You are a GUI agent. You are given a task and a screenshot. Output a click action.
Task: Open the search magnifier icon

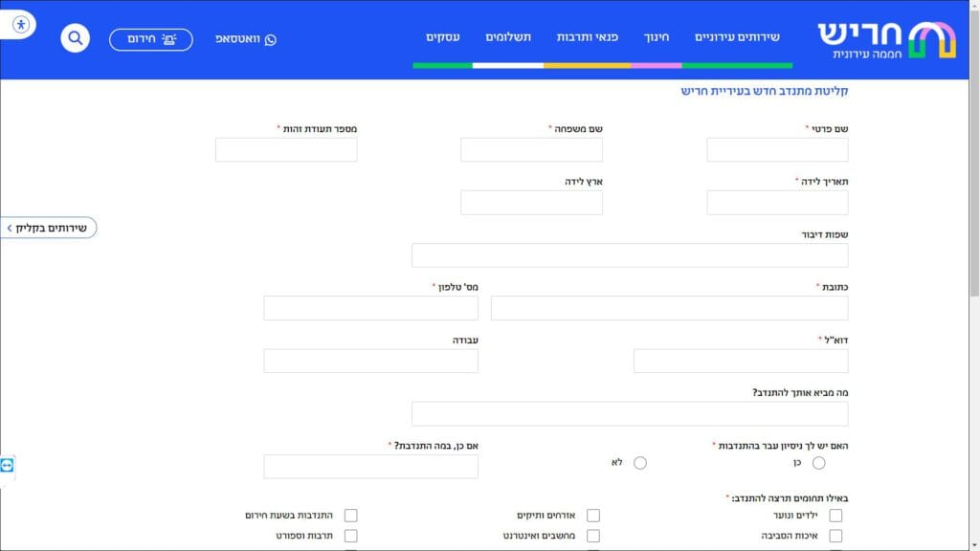pyautogui.click(x=75, y=38)
